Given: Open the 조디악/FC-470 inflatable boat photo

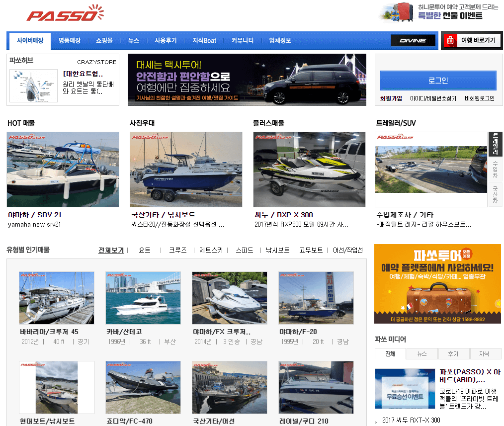Looking at the screenshot, I should (143, 387).
